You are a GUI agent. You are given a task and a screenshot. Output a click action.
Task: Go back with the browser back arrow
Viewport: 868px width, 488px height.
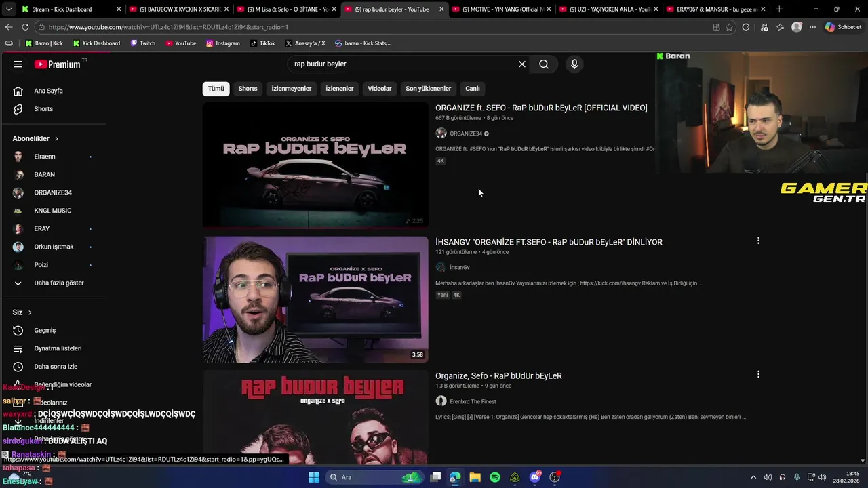pyautogui.click(x=9, y=27)
